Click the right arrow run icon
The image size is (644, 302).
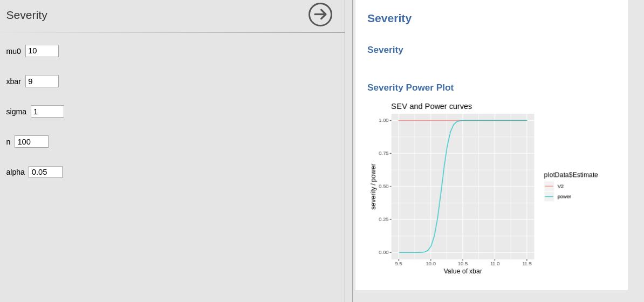[320, 15]
